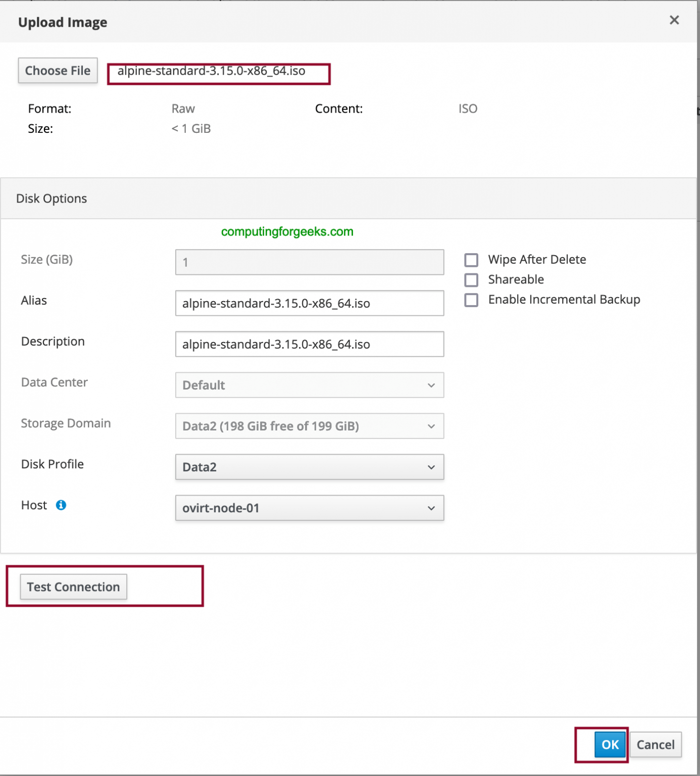Screen dimensions: 700x776
Task: Click the Upload Image dialog title
Action: 62,22
